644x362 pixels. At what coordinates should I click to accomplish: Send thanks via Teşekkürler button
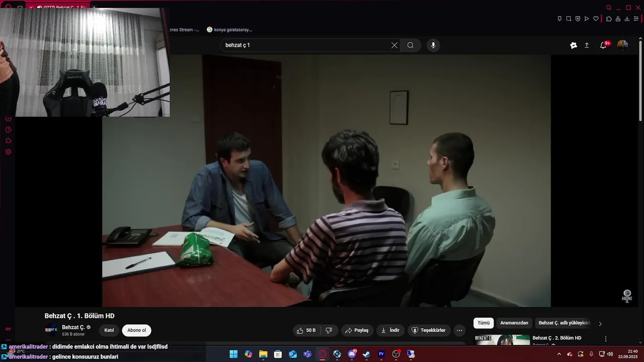(429, 330)
